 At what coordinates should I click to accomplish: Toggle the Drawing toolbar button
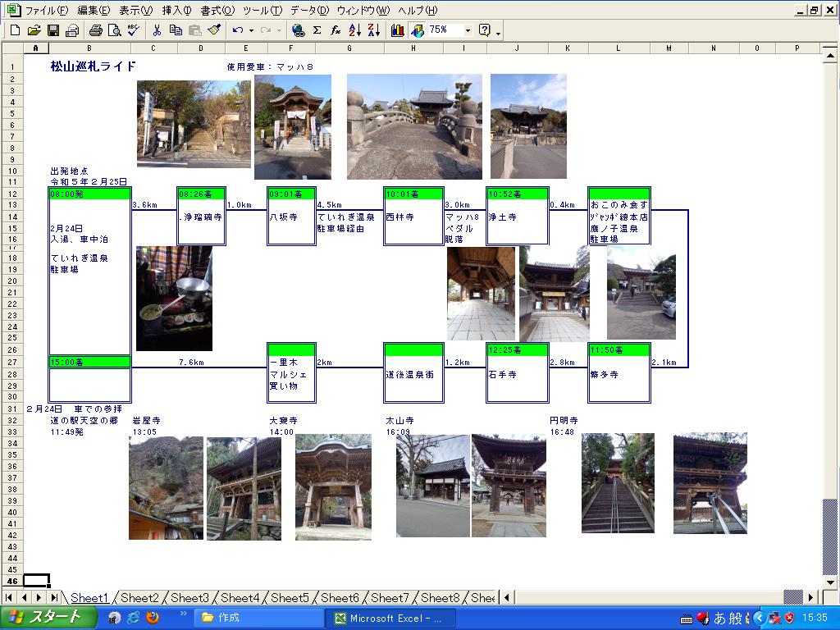pos(418,30)
